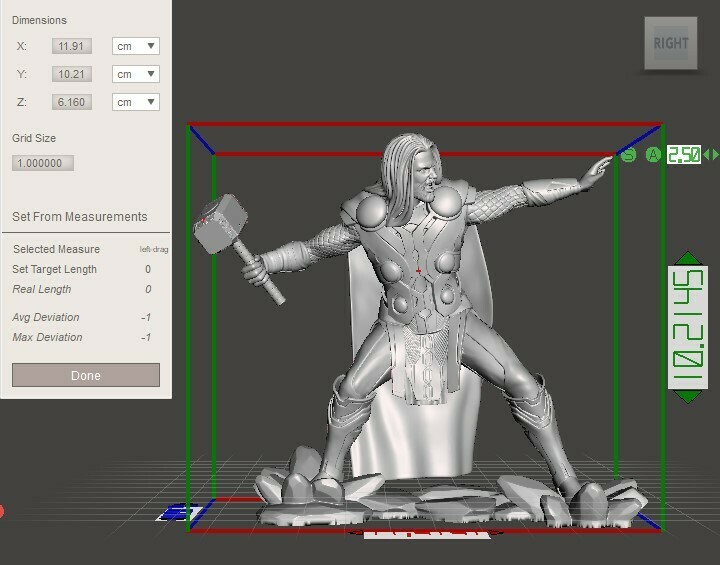Screen dimensions: 720x565
Task: Click the left arrow beside the 2.50 value
Action: pos(706,155)
